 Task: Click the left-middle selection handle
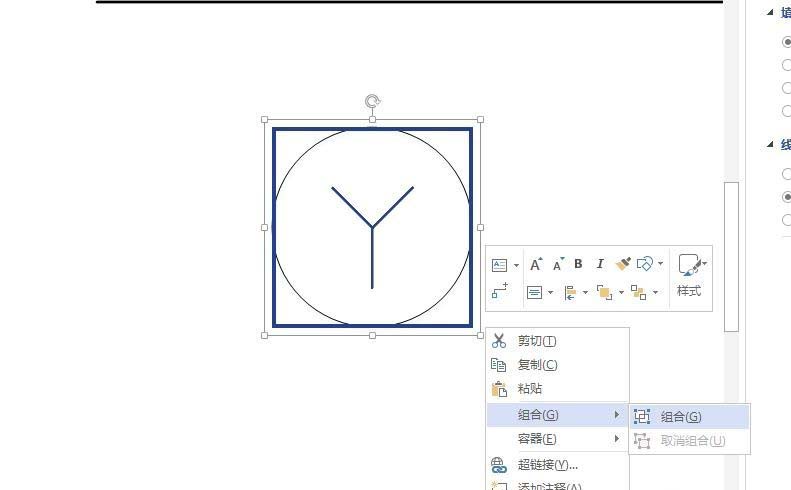pos(264,228)
